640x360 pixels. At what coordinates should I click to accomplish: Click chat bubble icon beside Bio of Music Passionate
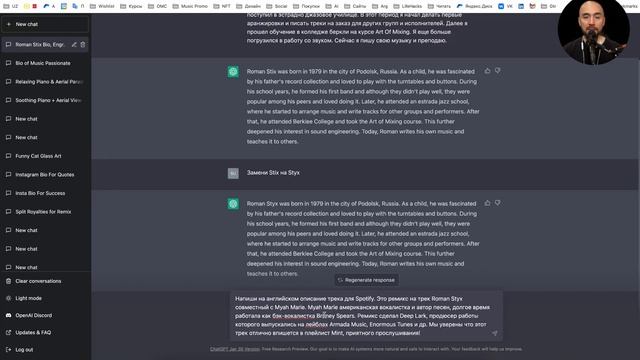pos(9,63)
